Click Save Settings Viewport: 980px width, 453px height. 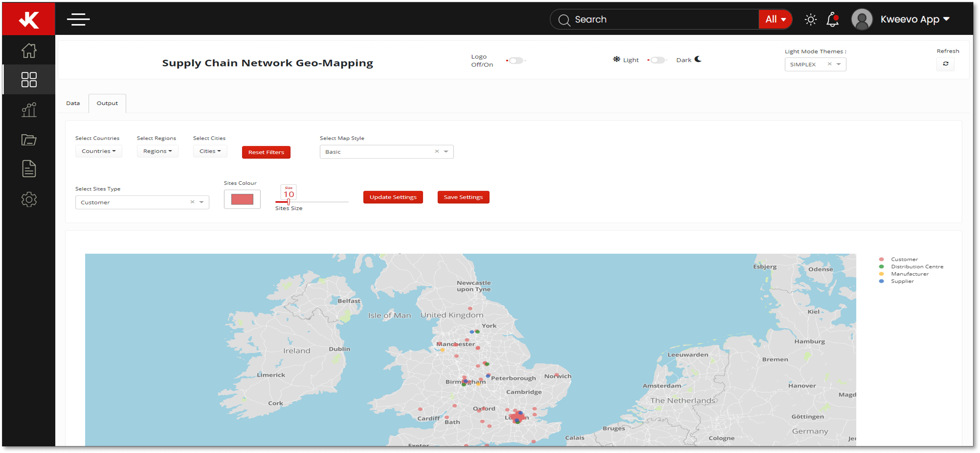(463, 197)
